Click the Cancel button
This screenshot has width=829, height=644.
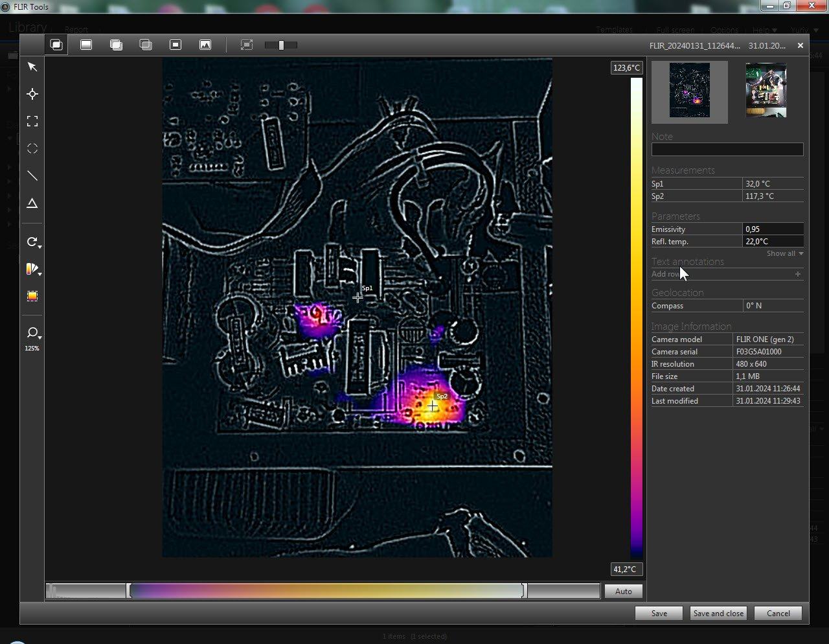point(778,614)
